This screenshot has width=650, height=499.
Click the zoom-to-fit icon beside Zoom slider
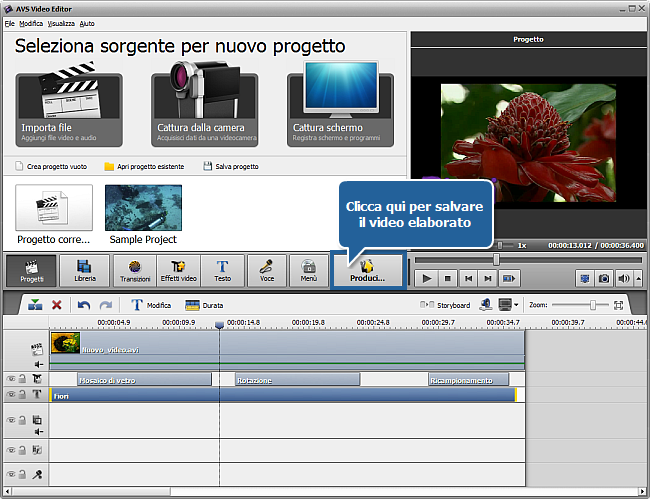click(618, 305)
